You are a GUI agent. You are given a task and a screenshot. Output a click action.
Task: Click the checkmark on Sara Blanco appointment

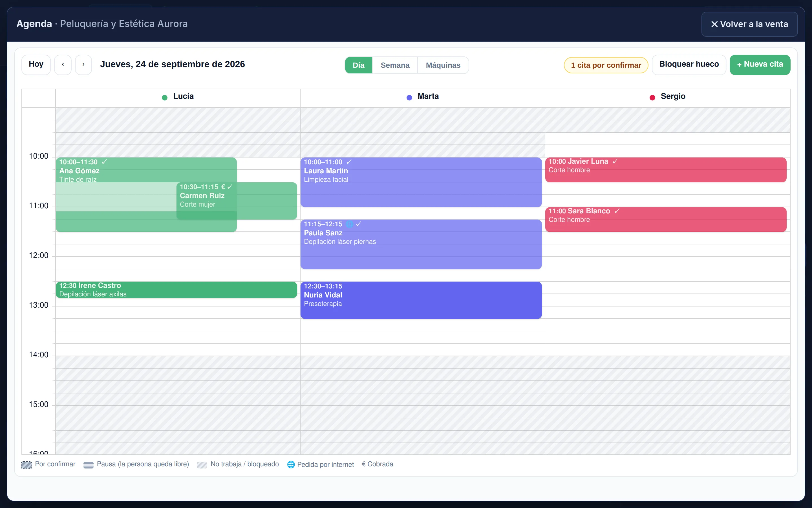[x=617, y=211]
